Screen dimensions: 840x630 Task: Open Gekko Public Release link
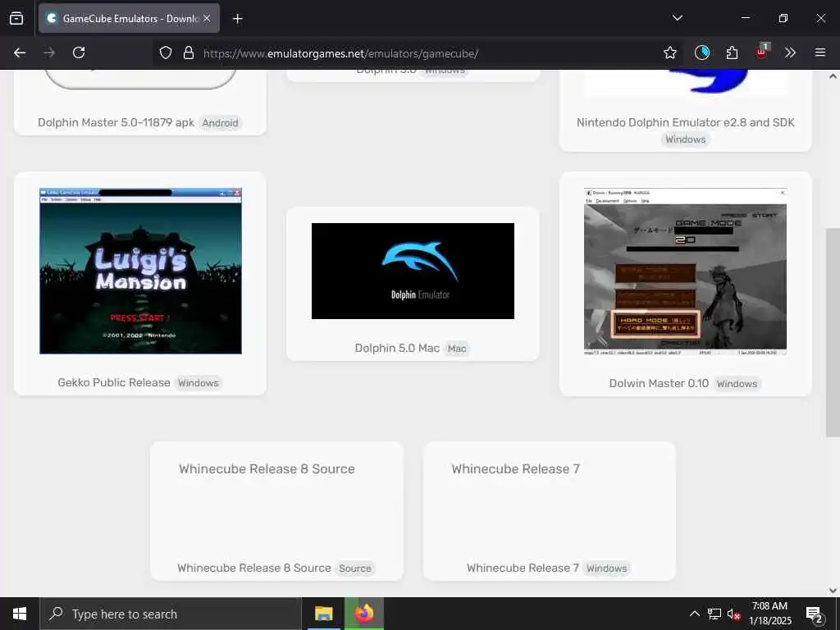tap(113, 382)
